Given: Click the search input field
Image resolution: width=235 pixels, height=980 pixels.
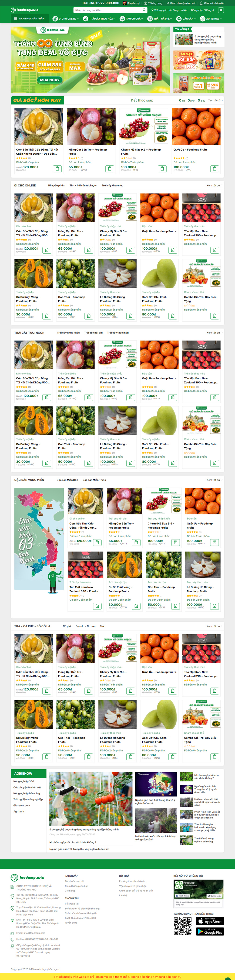Looking at the screenshot, I should point(108,10).
